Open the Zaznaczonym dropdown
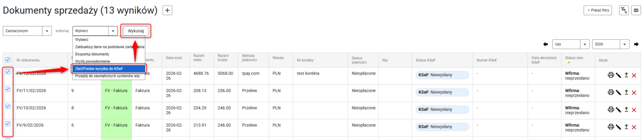The image size is (644, 140). pyautogui.click(x=27, y=31)
